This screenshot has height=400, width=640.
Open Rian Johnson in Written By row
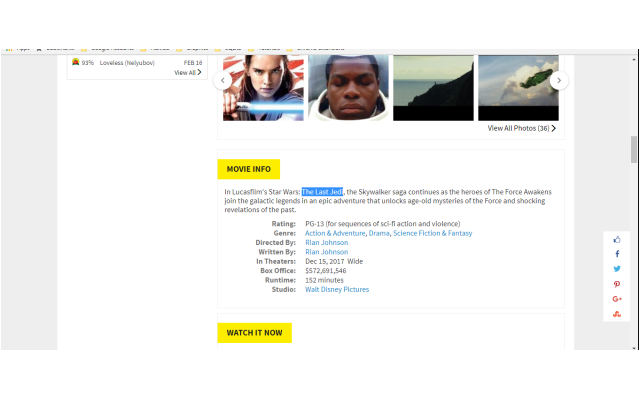[x=327, y=252]
